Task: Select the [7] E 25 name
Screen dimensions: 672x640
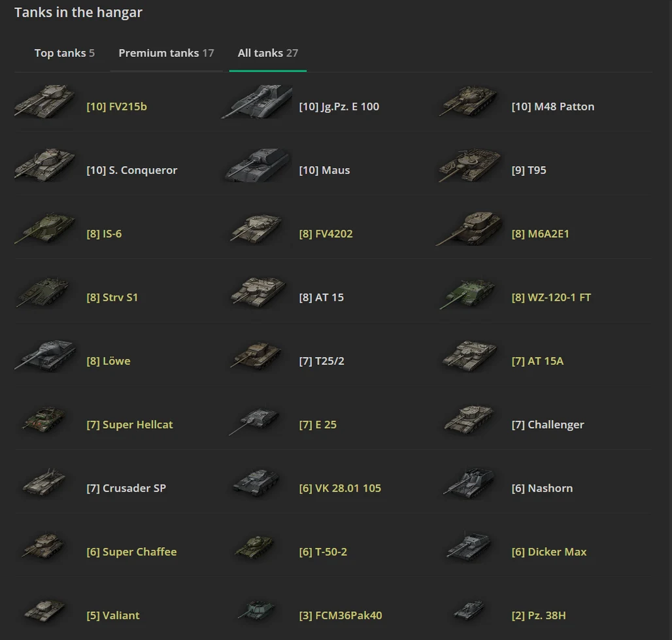Action: [x=318, y=425]
